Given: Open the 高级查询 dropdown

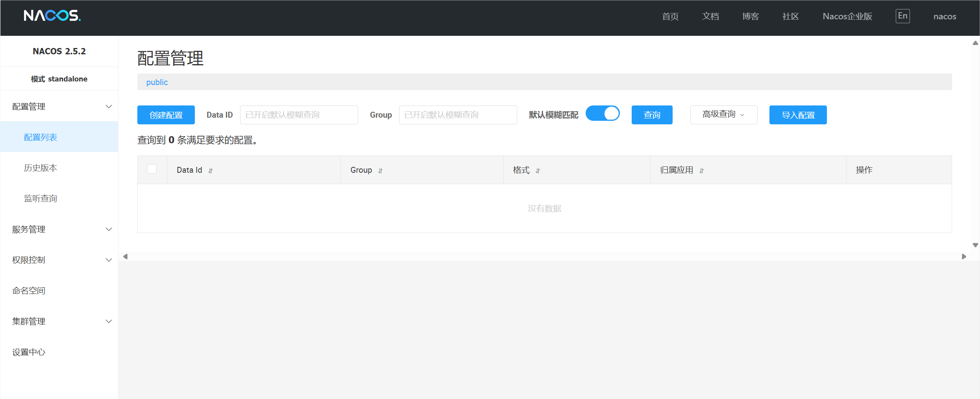Looking at the screenshot, I should tap(723, 115).
